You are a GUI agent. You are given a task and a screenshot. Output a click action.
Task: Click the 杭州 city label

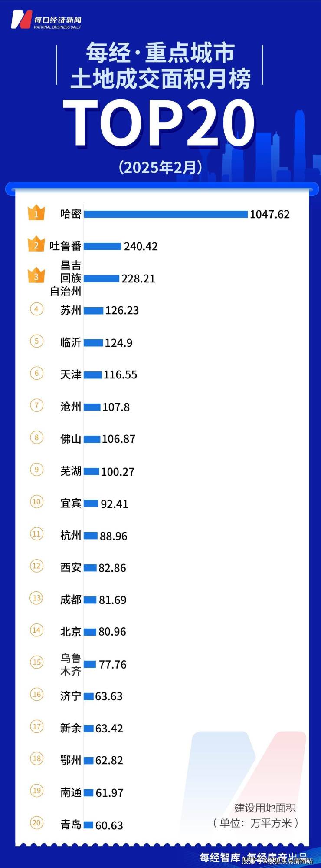click(70, 535)
